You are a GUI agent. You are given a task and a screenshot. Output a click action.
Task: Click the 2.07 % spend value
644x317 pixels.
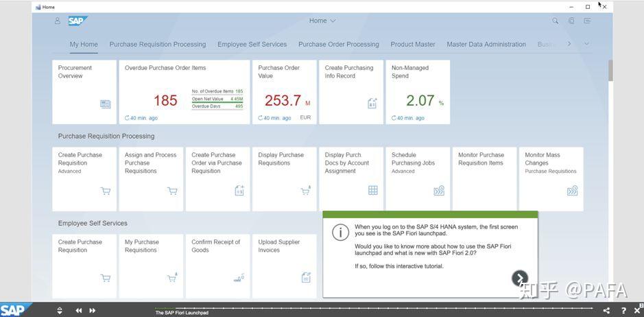point(425,100)
